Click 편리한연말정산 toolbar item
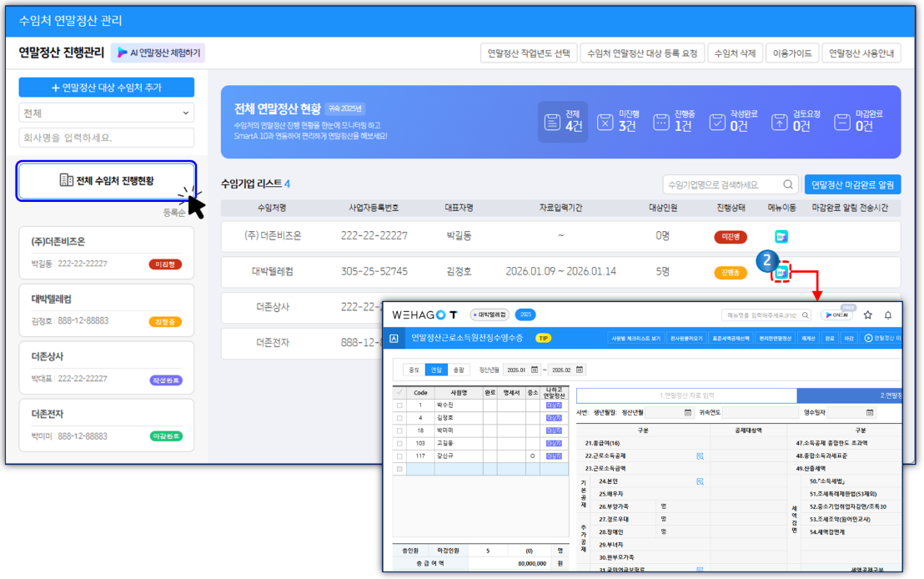Screen dimensions: 924x579 coord(775,339)
